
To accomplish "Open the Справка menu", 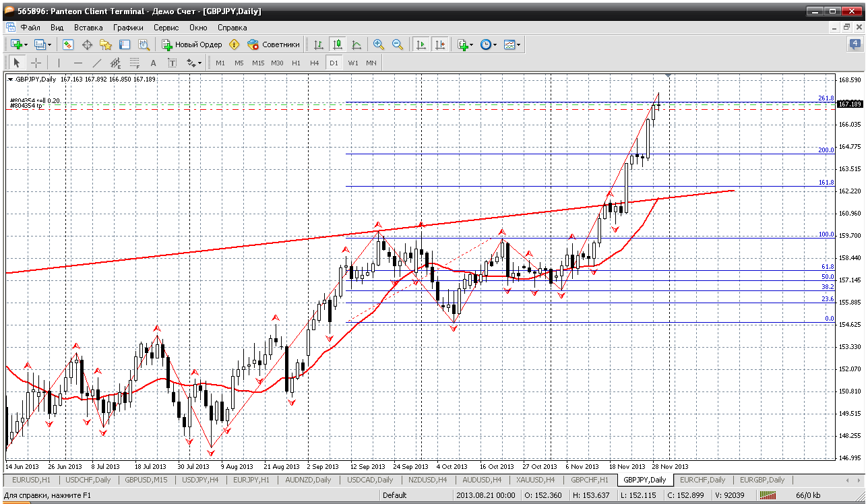I will (x=232, y=28).
